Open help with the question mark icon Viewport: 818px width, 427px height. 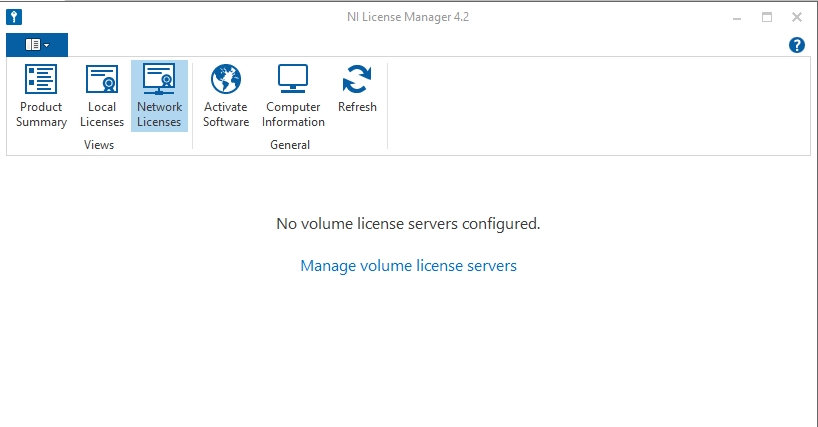click(797, 45)
